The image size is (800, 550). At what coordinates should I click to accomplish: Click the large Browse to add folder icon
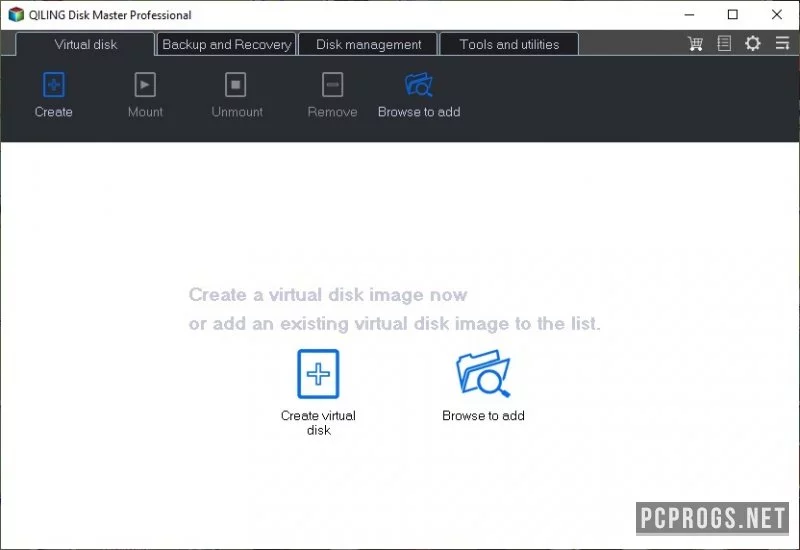[x=483, y=373]
